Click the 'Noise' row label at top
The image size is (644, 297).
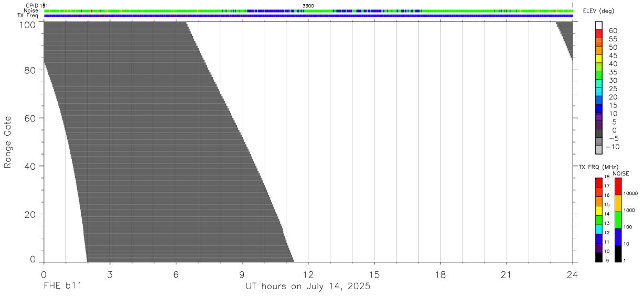tap(31, 10)
